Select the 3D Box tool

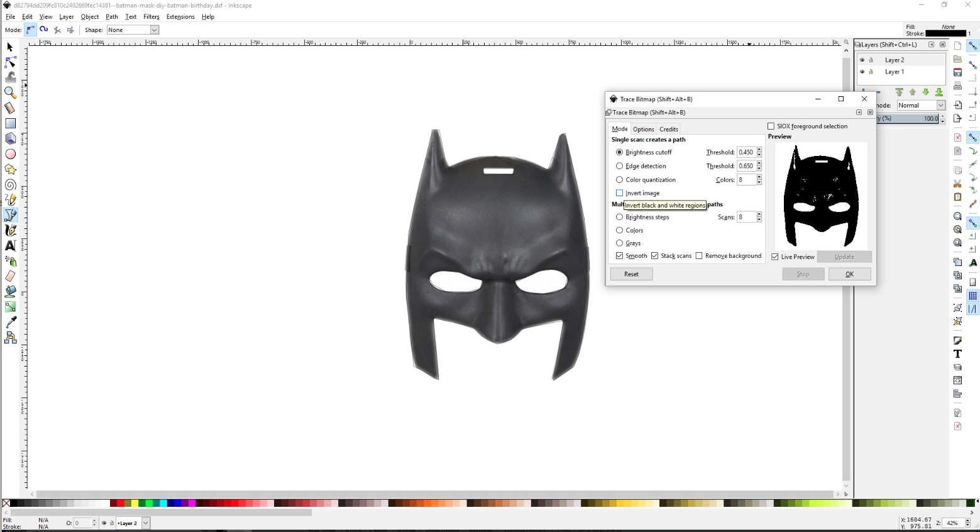(x=10, y=138)
